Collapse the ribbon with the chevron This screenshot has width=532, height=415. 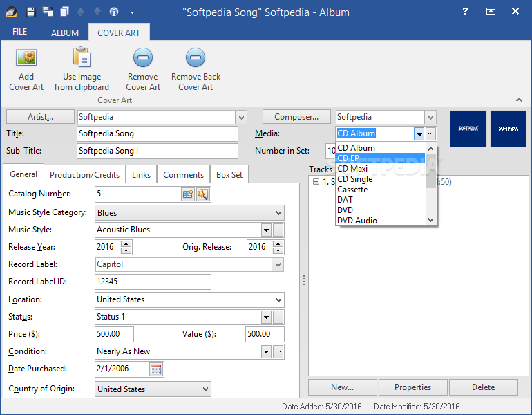pos(519,100)
